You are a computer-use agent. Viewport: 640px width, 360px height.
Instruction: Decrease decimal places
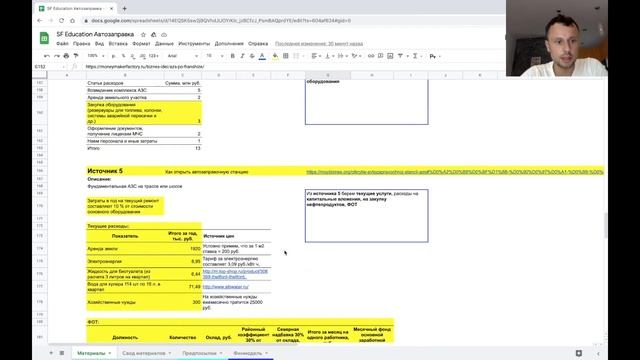(133, 56)
